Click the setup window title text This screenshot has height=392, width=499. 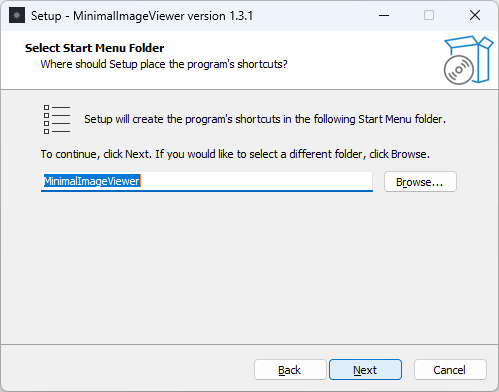click(x=142, y=16)
